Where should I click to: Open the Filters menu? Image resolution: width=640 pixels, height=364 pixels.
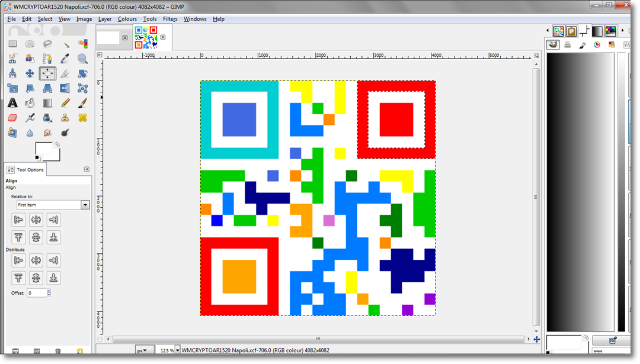pyautogui.click(x=170, y=19)
